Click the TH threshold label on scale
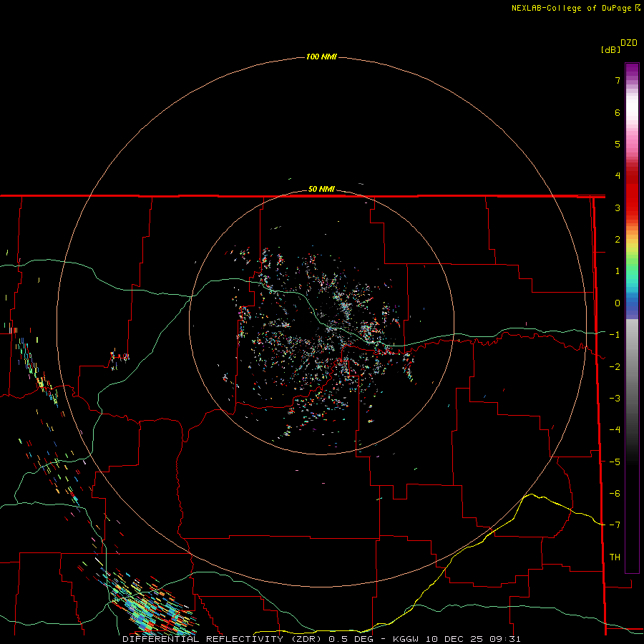This screenshot has height=644, width=644. [615, 557]
